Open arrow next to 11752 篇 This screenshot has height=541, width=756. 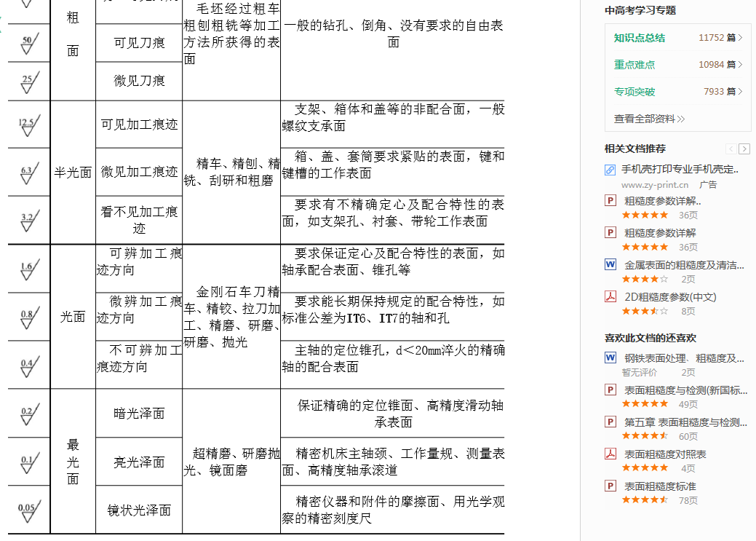(740, 38)
